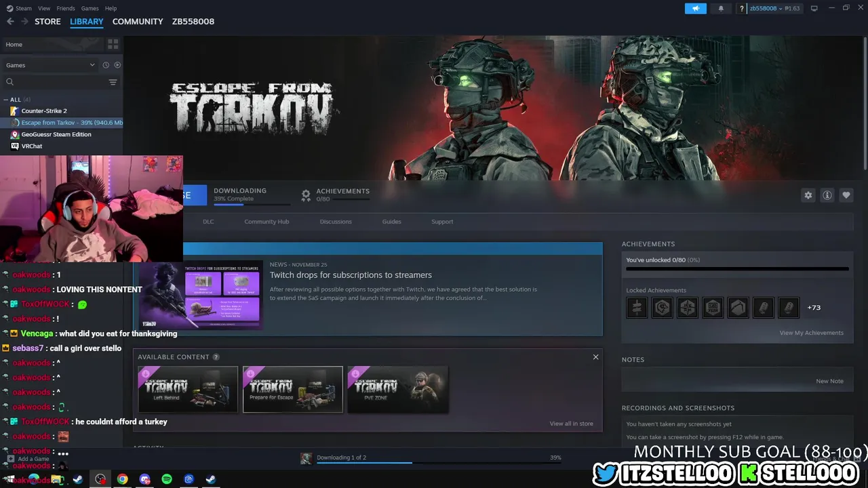Click the Twitch drops news thumbnail
Screen dimensions: 868x488
[x=201, y=297]
